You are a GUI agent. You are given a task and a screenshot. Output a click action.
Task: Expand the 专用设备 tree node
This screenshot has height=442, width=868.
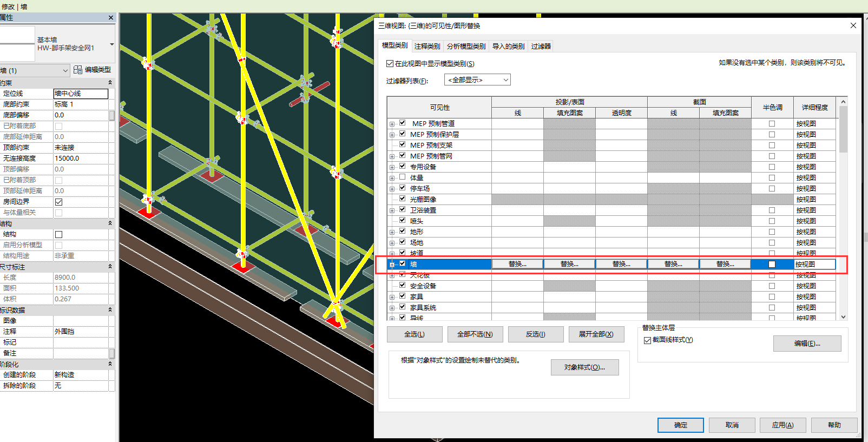(x=392, y=167)
